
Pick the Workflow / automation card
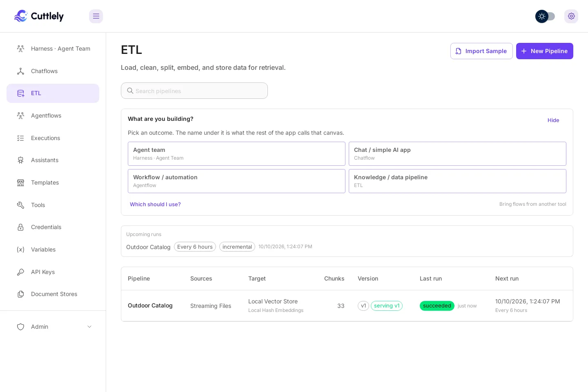coord(236,181)
